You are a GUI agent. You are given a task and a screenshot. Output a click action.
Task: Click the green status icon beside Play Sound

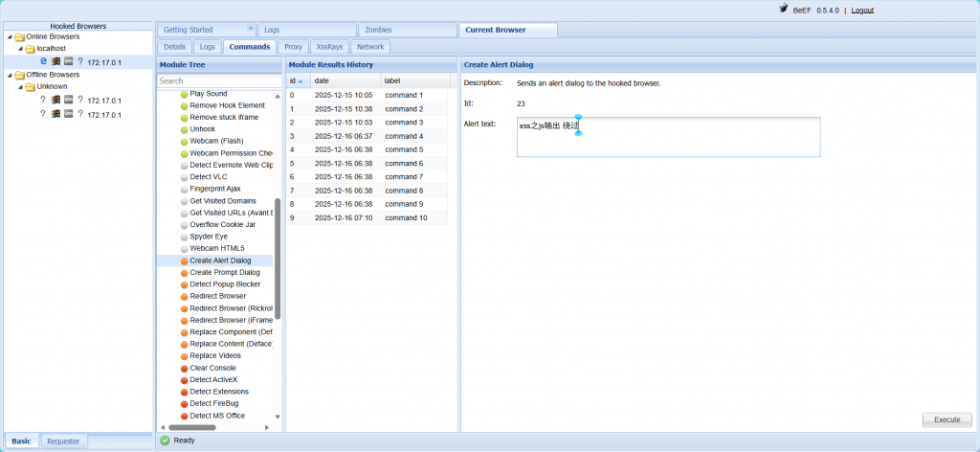point(184,93)
